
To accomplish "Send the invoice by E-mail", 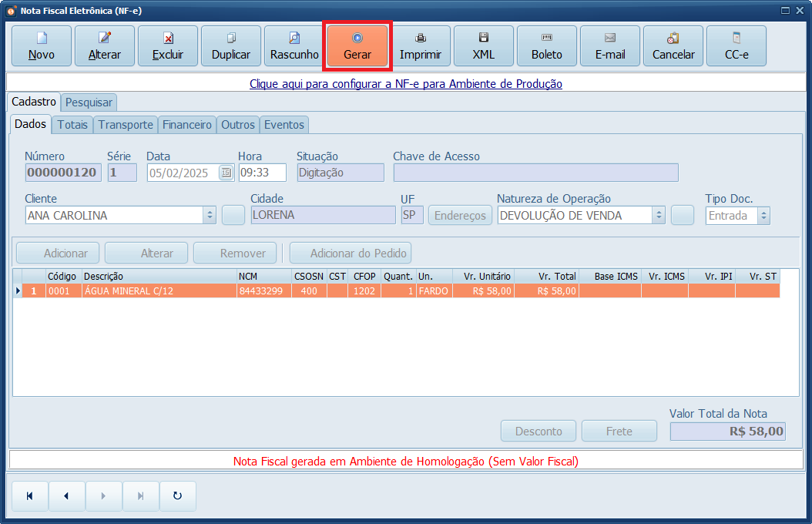I will coord(610,46).
